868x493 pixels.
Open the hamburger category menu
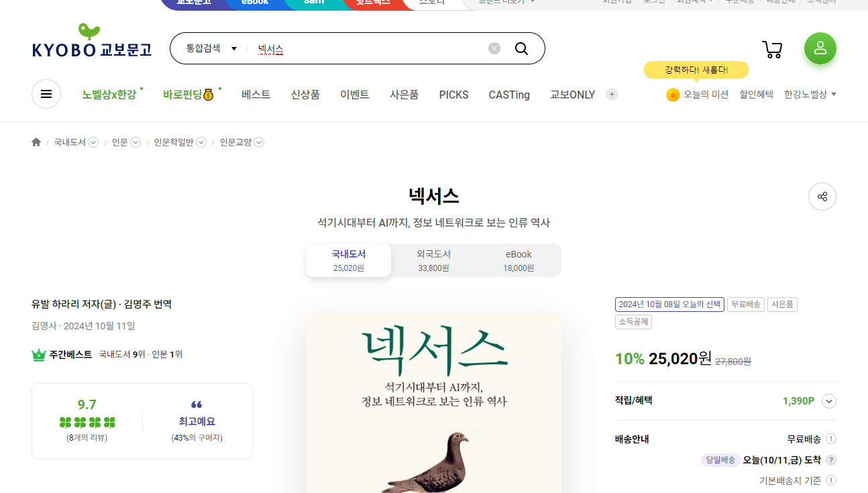pos(46,94)
